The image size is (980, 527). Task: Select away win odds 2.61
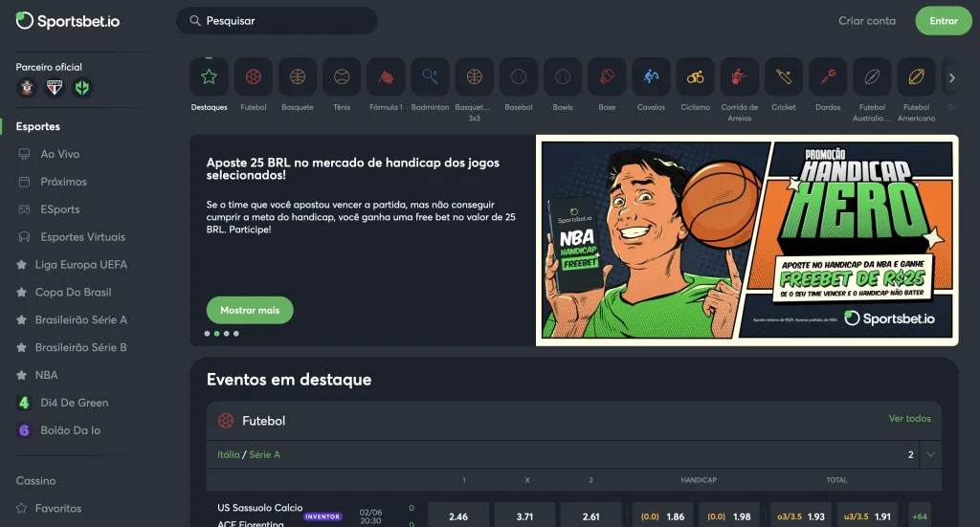click(590, 516)
